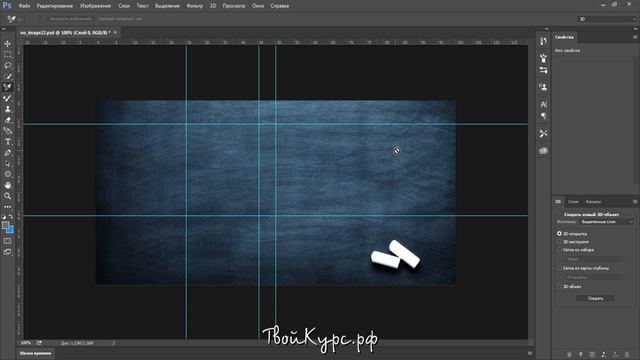
Task: Select the Сетка из набора radio option
Action: pos(559,249)
